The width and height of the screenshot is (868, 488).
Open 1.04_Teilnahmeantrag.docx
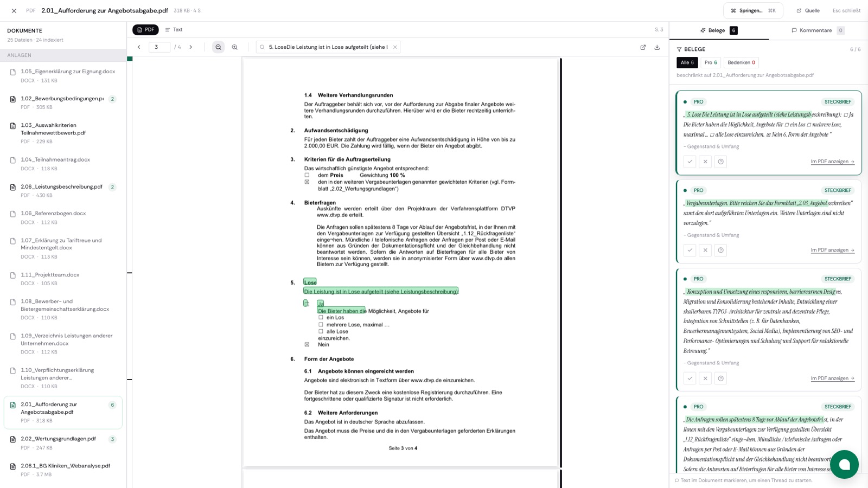tap(63, 164)
